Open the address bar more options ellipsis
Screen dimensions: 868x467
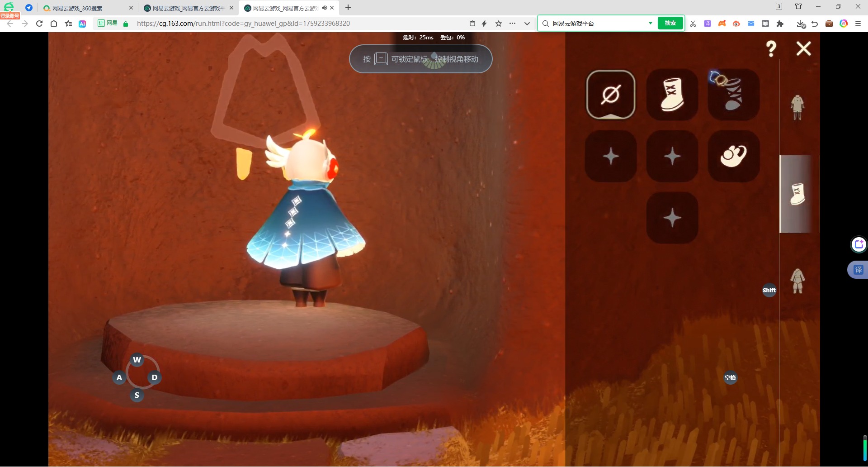coord(512,24)
